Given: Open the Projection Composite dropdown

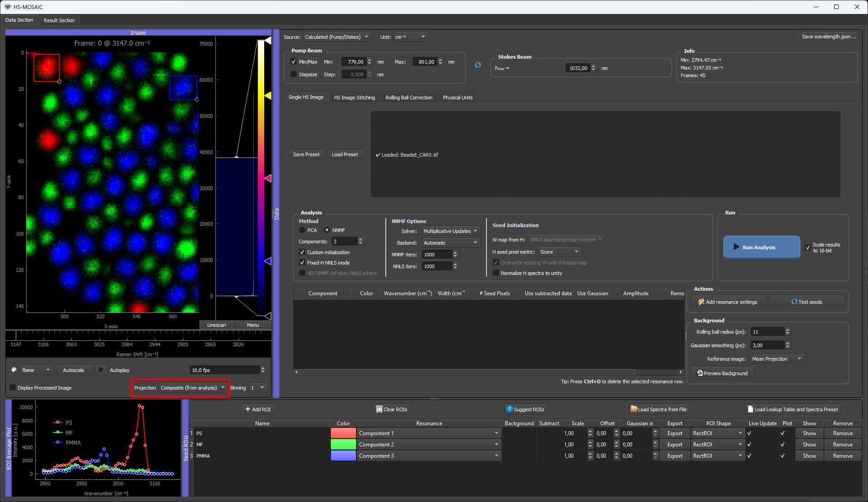Looking at the screenshot, I should (193, 388).
